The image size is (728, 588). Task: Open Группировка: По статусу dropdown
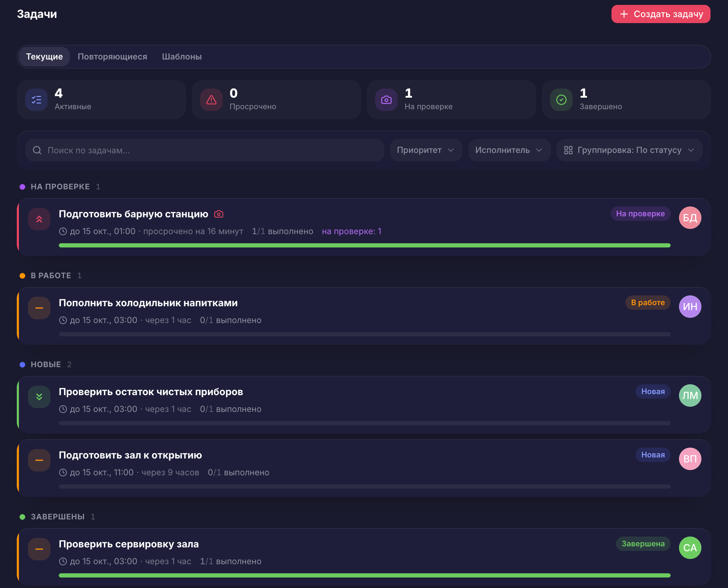tap(629, 150)
